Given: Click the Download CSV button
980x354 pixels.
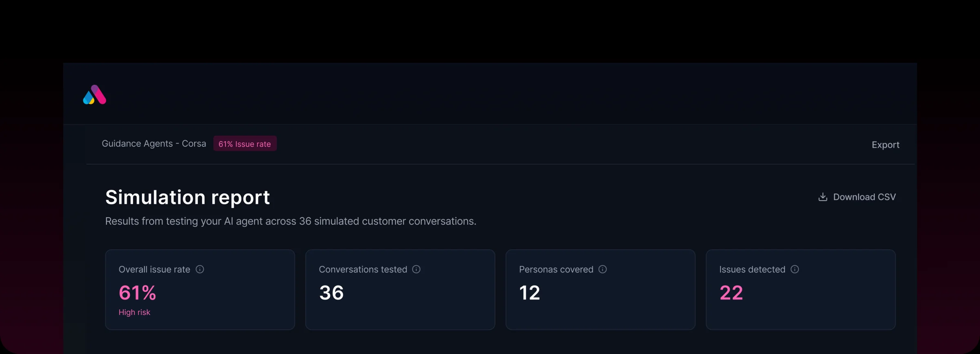Looking at the screenshot, I should (857, 197).
